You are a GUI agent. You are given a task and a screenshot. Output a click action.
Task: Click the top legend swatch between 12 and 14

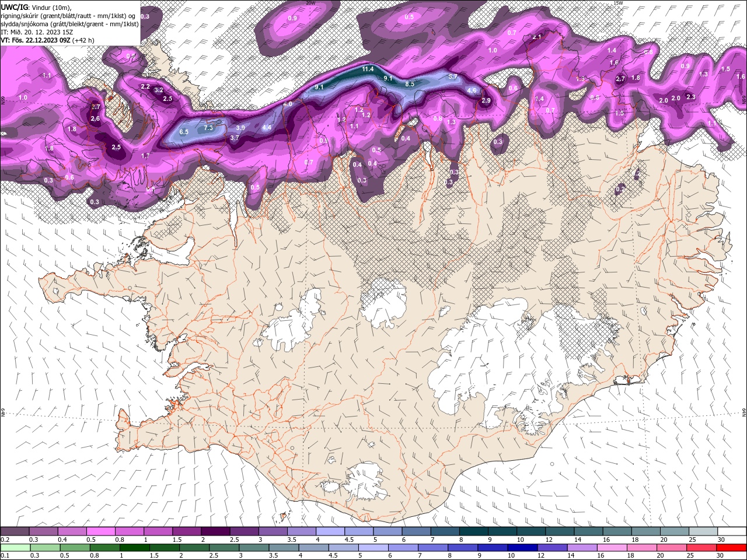(559, 531)
